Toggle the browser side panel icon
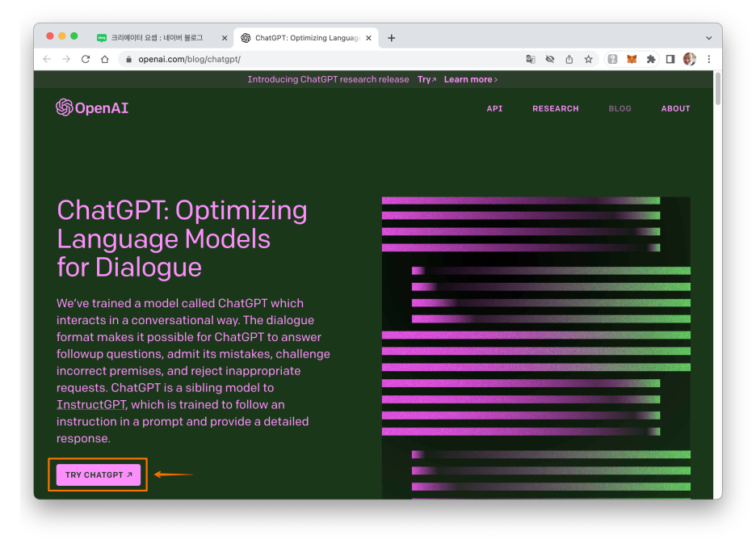Screen dimensions: 756x544 [670, 59]
